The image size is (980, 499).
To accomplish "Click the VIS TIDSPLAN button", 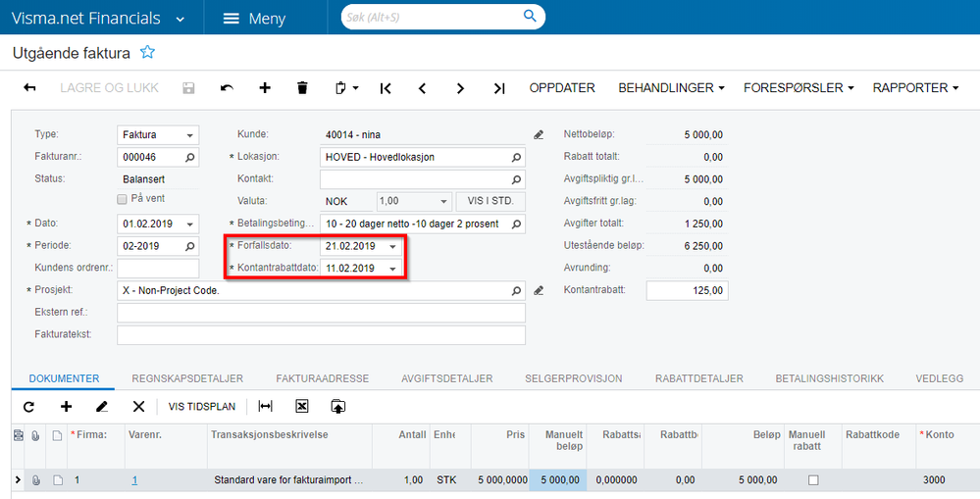I will pyautogui.click(x=200, y=406).
